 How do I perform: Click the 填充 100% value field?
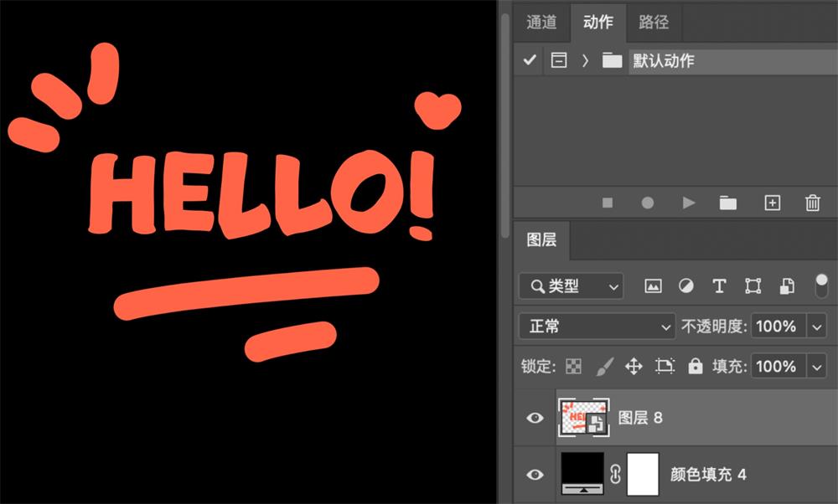pyautogui.click(x=779, y=366)
